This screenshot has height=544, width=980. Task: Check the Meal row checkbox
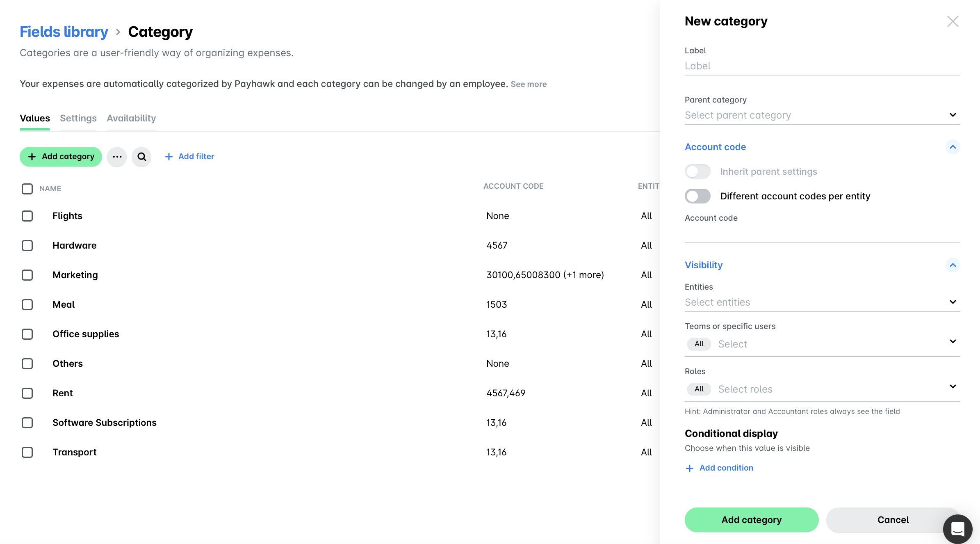pyautogui.click(x=27, y=304)
